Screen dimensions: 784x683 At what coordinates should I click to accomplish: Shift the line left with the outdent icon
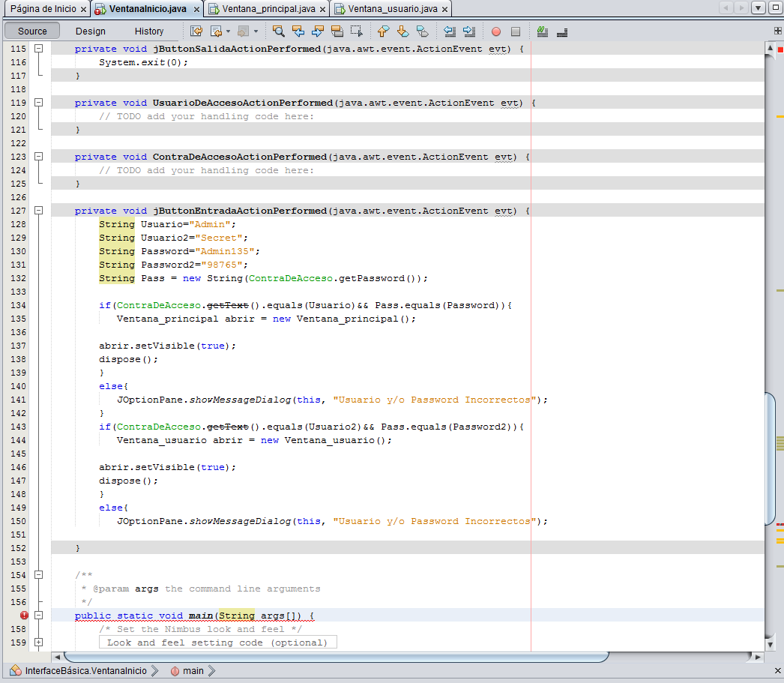click(450, 31)
